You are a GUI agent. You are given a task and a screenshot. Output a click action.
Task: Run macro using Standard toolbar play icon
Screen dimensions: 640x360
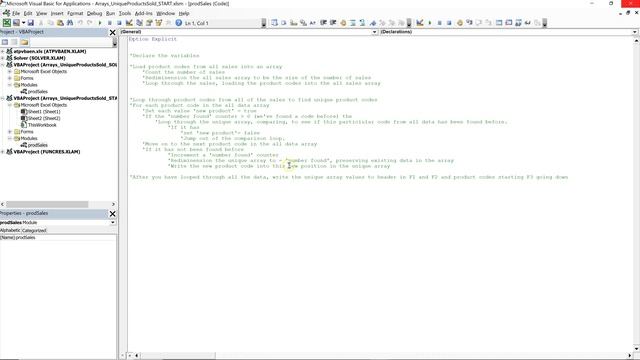(x=100, y=23)
